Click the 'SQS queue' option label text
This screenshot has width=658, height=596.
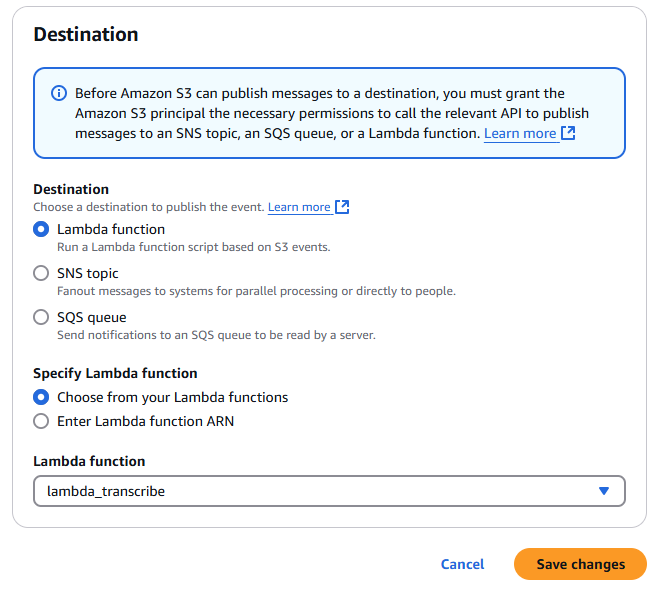click(92, 317)
